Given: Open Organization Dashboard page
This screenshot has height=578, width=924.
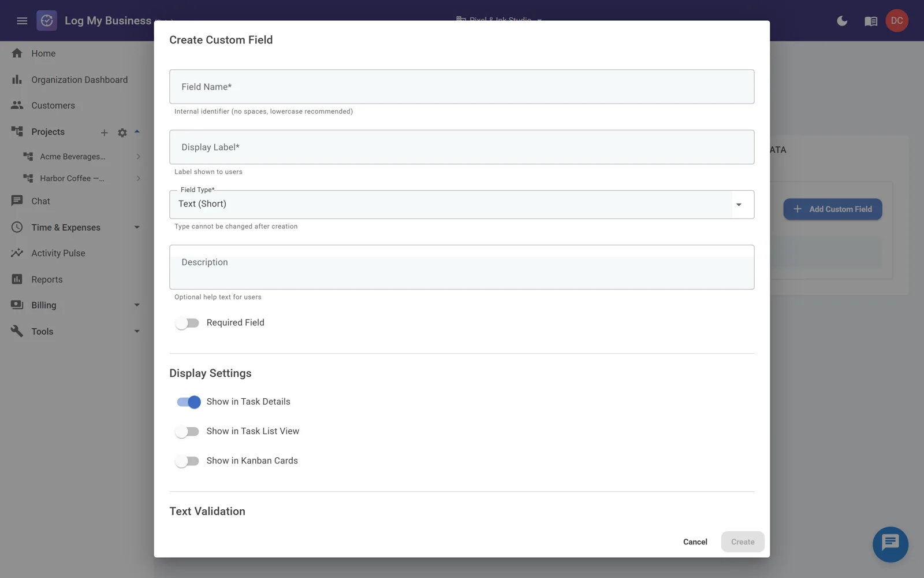Looking at the screenshot, I should coord(80,80).
